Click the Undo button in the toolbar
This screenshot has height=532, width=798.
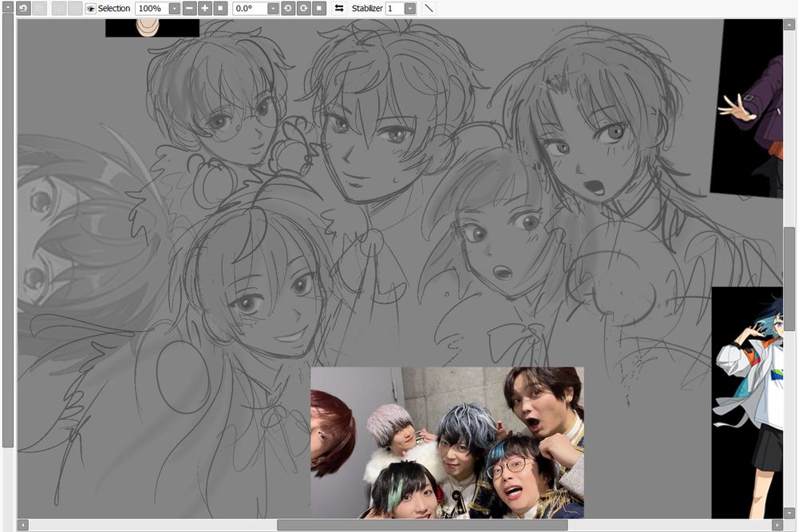23,8
